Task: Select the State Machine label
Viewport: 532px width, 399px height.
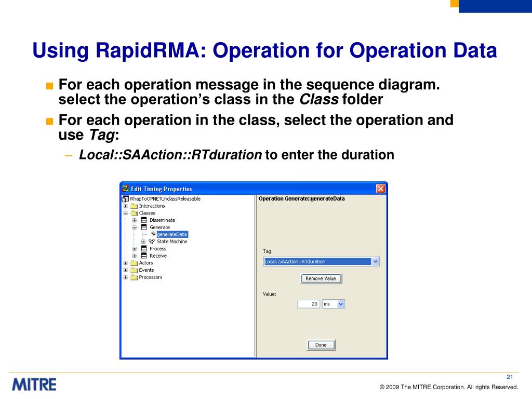Action: coord(172,242)
